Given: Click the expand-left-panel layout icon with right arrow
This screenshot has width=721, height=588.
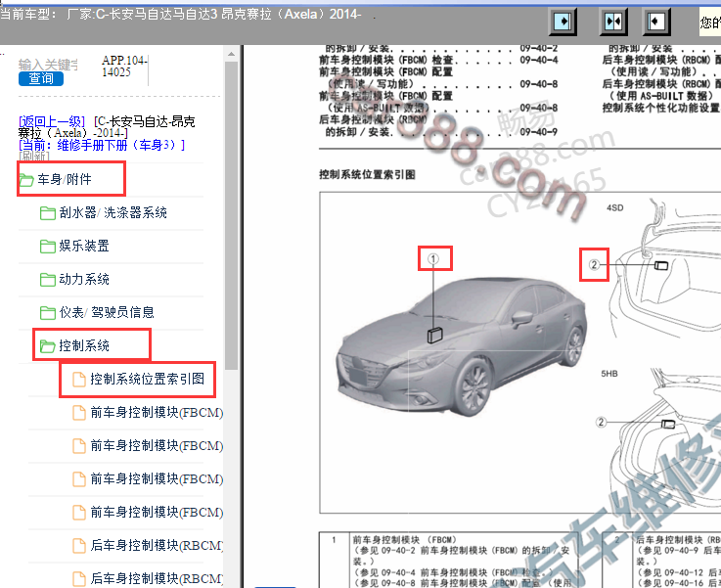Looking at the screenshot, I should [563, 22].
